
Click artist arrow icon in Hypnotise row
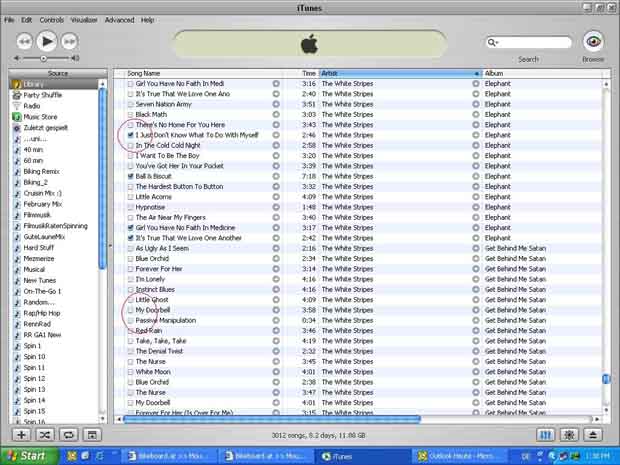pos(476,207)
